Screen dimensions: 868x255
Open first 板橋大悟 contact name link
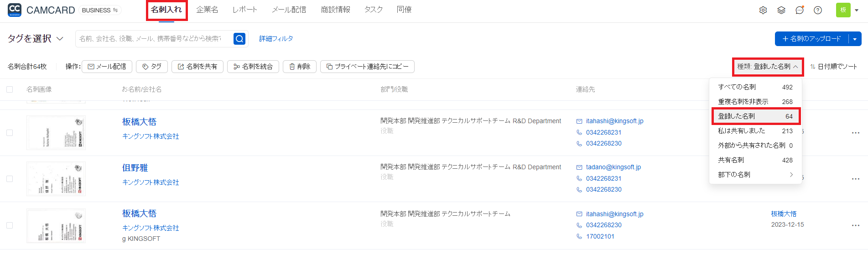pyautogui.click(x=139, y=122)
